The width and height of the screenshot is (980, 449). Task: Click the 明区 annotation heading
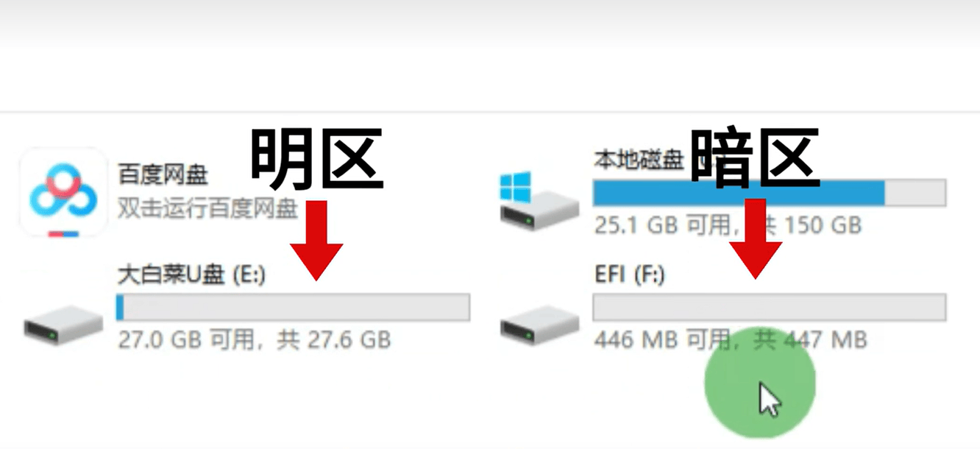tap(317, 157)
